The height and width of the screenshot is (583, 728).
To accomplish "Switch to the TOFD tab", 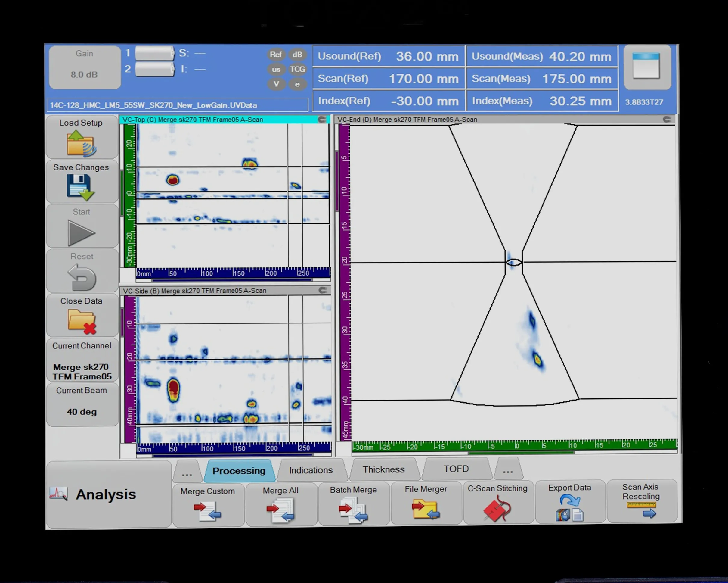I will click(456, 469).
